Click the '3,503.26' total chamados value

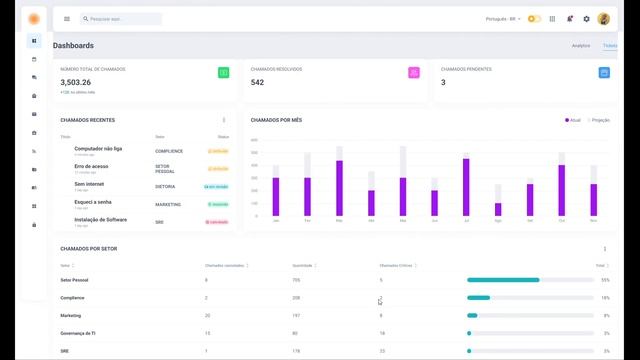(x=76, y=82)
